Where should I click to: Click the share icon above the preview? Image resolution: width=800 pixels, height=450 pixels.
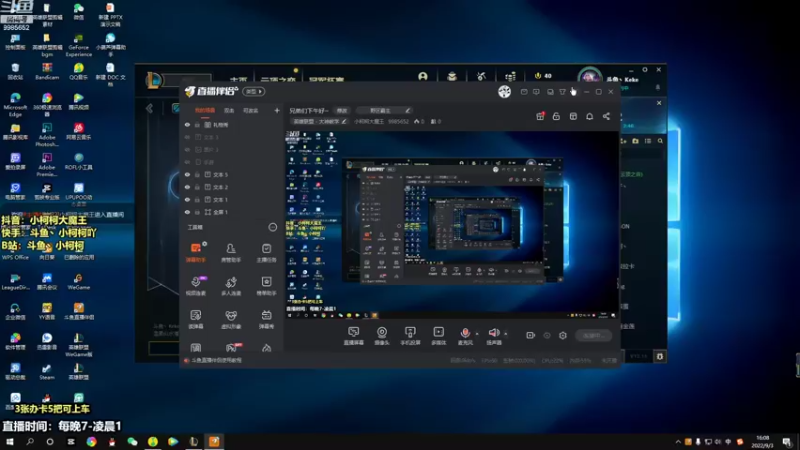coord(606,116)
